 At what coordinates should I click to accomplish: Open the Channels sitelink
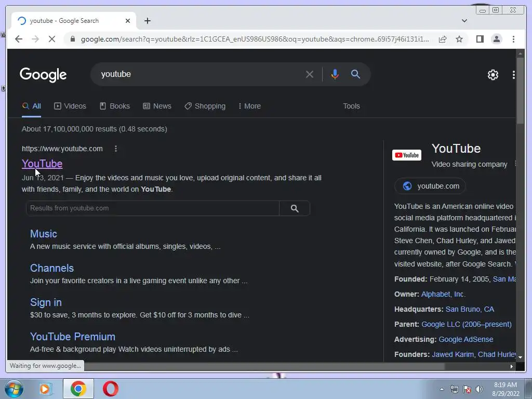point(52,268)
